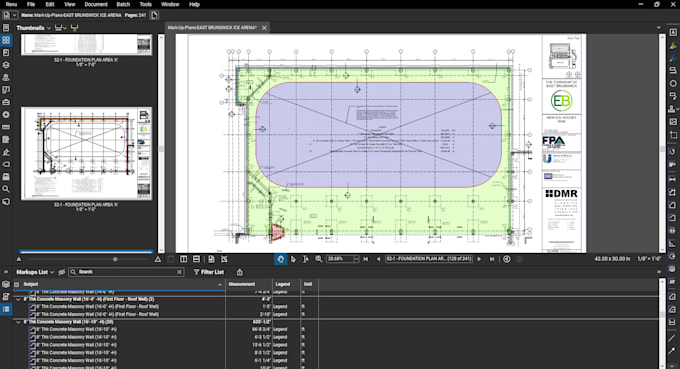Open the Document menu

pyautogui.click(x=96, y=4)
